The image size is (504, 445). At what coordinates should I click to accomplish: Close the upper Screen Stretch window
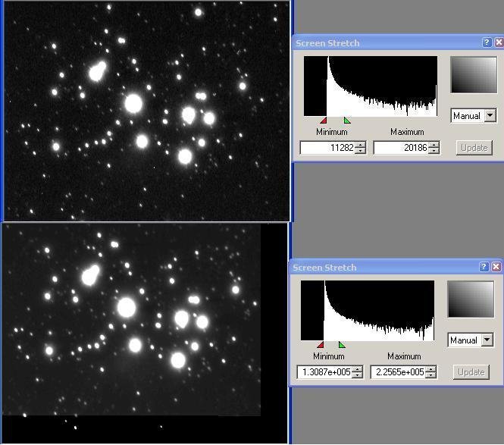coord(499,42)
